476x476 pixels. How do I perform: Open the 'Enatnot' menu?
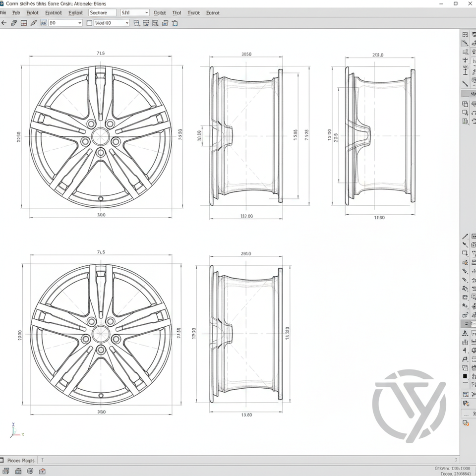[53, 13]
